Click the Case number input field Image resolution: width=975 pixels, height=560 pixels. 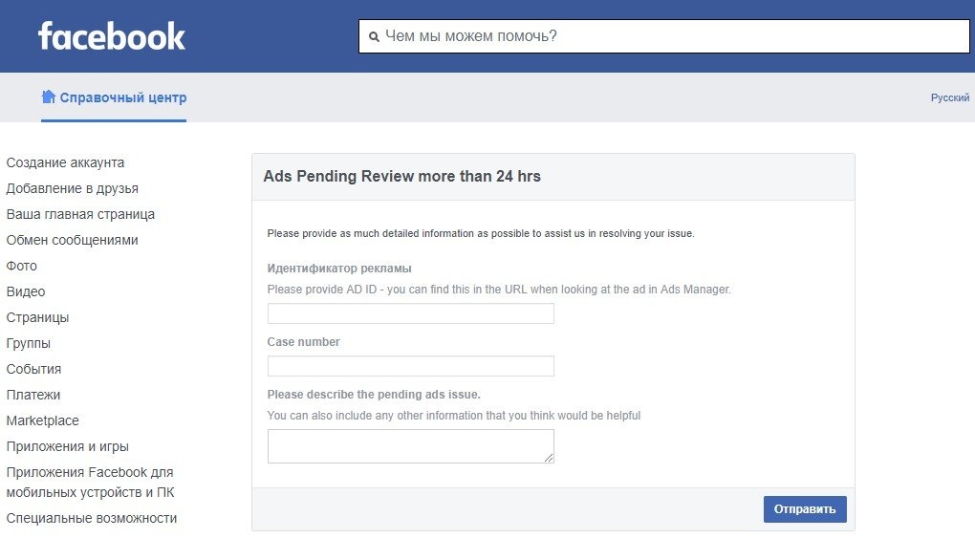pyautogui.click(x=410, y=366)
